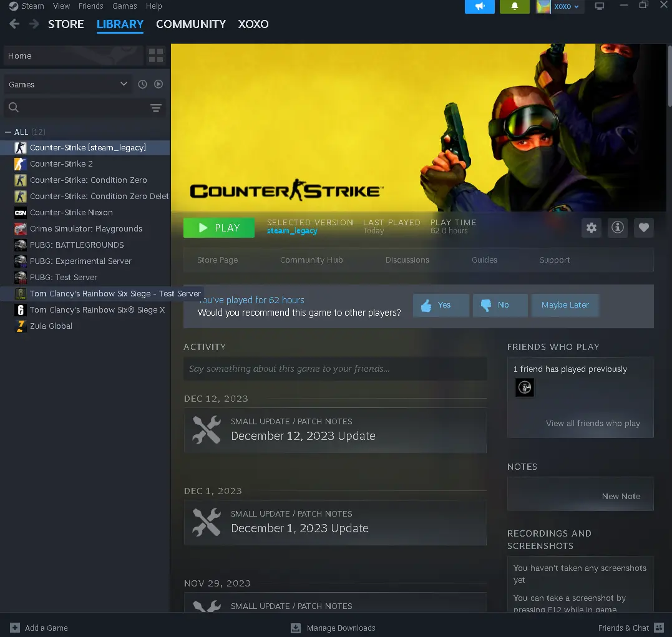This screenshot has height=637, width=672.
Task: Change selected version steam_legacy
Action: [x=292, y=231]
